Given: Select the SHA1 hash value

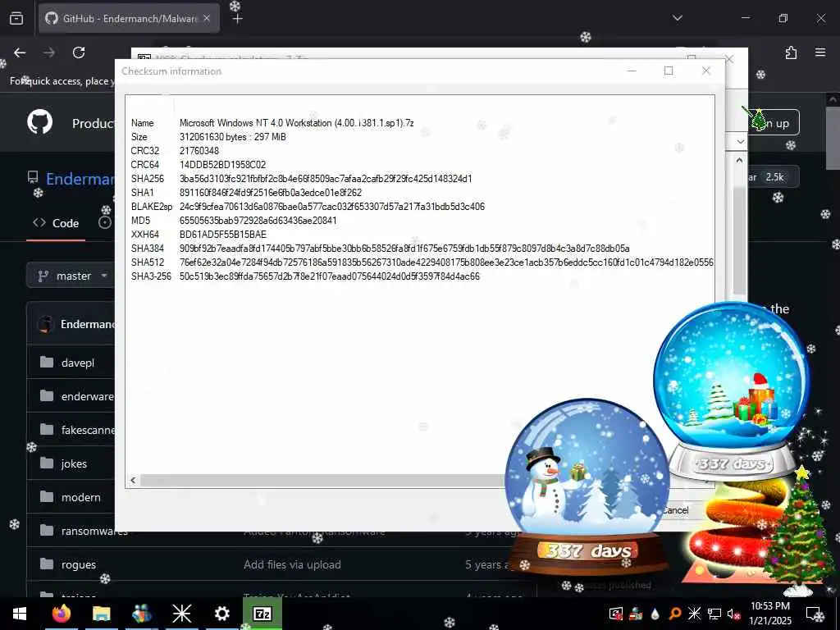Looking at the screenshot, I should pos(271,192).
